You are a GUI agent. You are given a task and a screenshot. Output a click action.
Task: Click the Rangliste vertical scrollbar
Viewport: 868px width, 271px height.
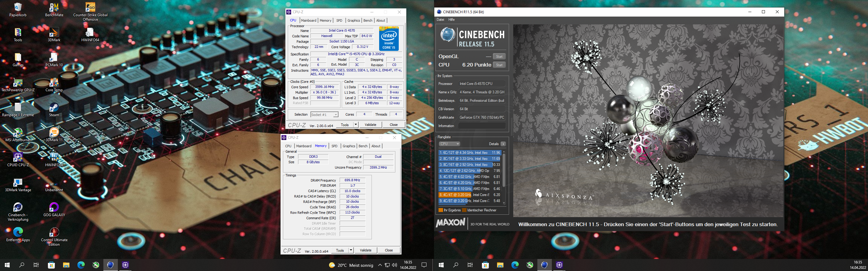click(504, 177)
